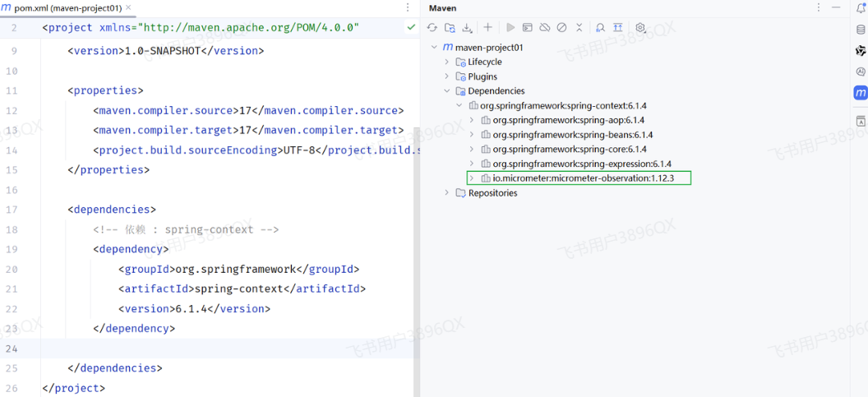Expand the Plugins node

446,76
